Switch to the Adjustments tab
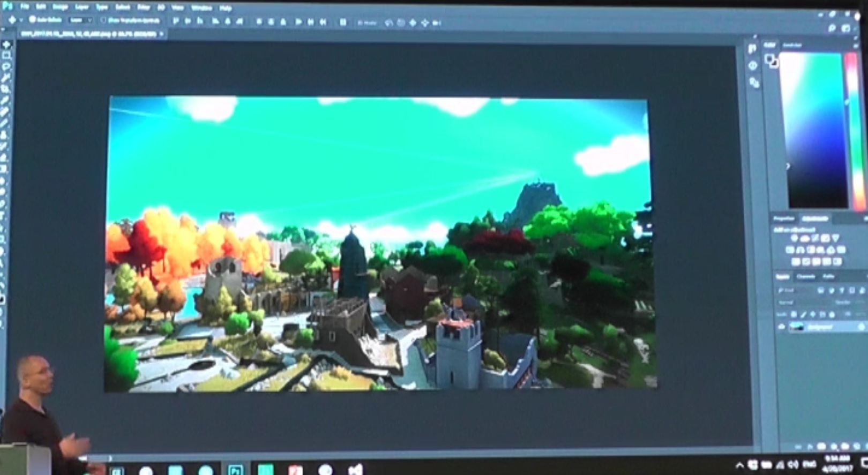The height and width of the screenshot is (475, 868). [x=815, y=218]
